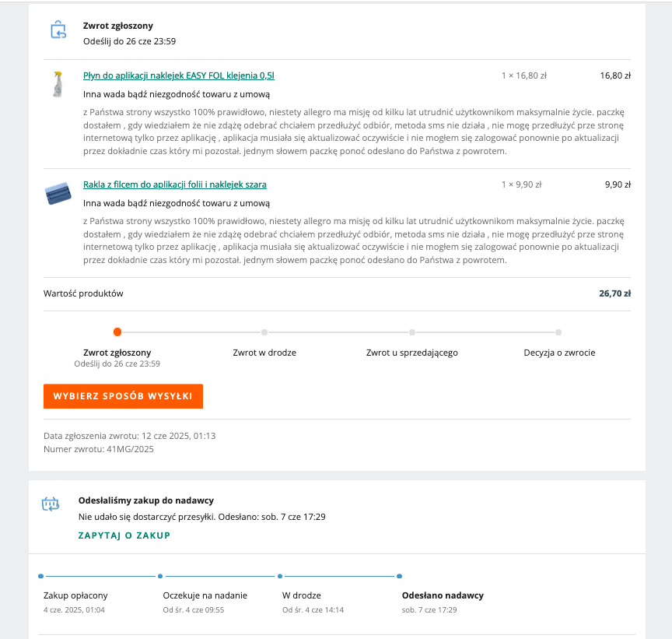Open Płyn do aplikacji naklejek EASY FOL link
The image size is (672, 639).
pos(179,75)
